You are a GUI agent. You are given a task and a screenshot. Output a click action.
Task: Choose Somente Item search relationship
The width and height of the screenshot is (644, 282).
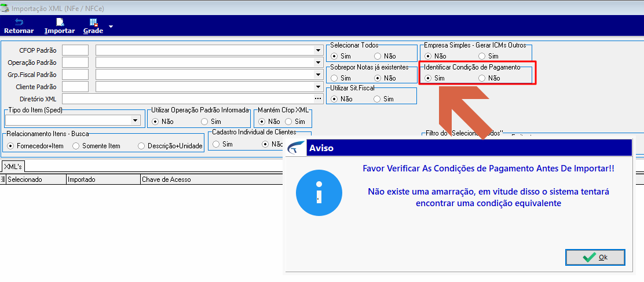click(76, 146)
